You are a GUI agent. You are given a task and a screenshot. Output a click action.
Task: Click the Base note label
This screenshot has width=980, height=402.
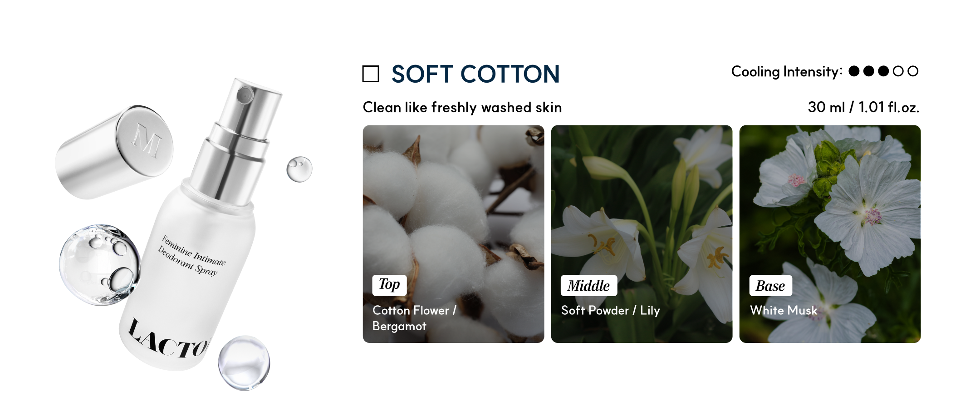[x=770, y=286]
